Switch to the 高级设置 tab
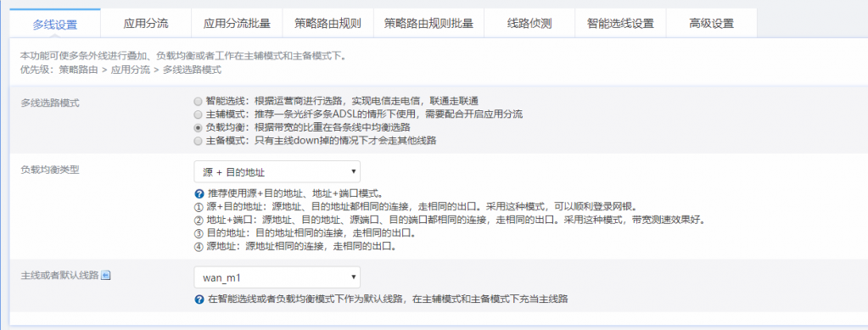The height and width of the screenshot is (330, 868). pos(711,23)
